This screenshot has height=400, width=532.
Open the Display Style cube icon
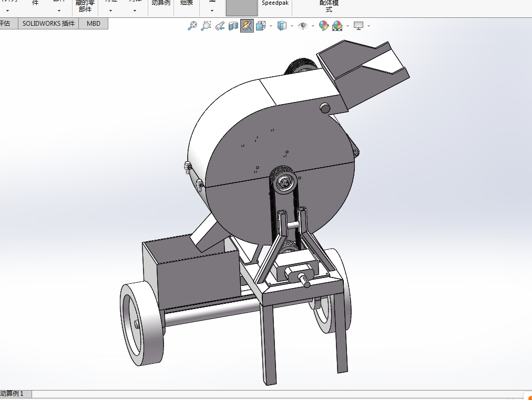282,26
